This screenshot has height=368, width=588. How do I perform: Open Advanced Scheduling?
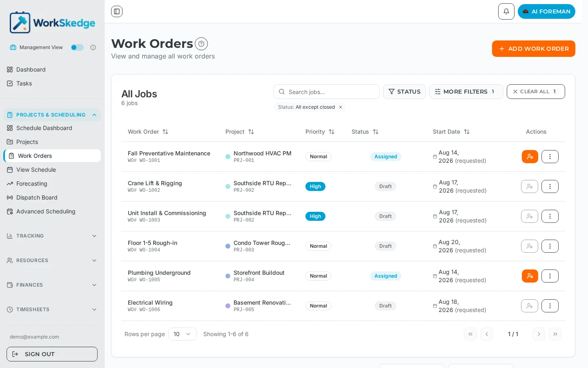click(52, 211)
